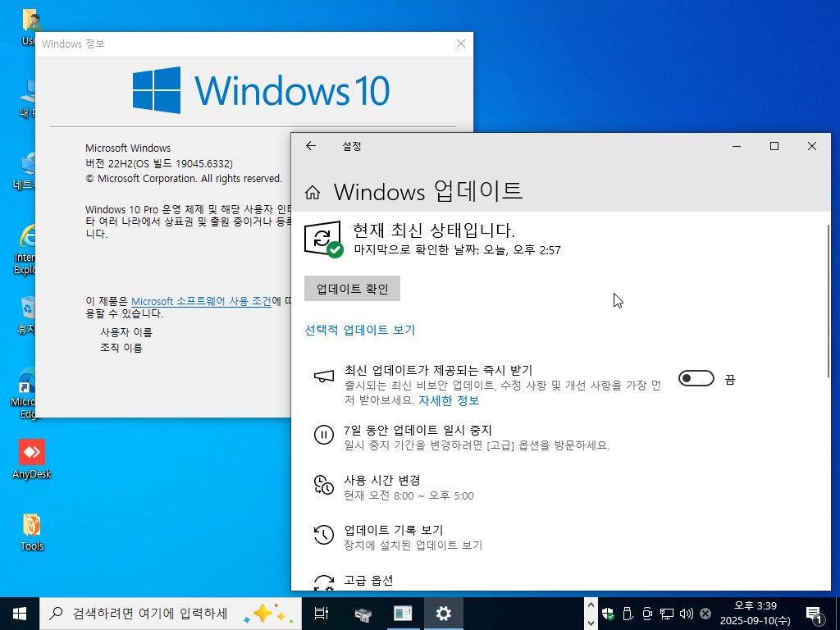
Task: Open the 자세한 정보 link
Action: [x=449, y=400]
